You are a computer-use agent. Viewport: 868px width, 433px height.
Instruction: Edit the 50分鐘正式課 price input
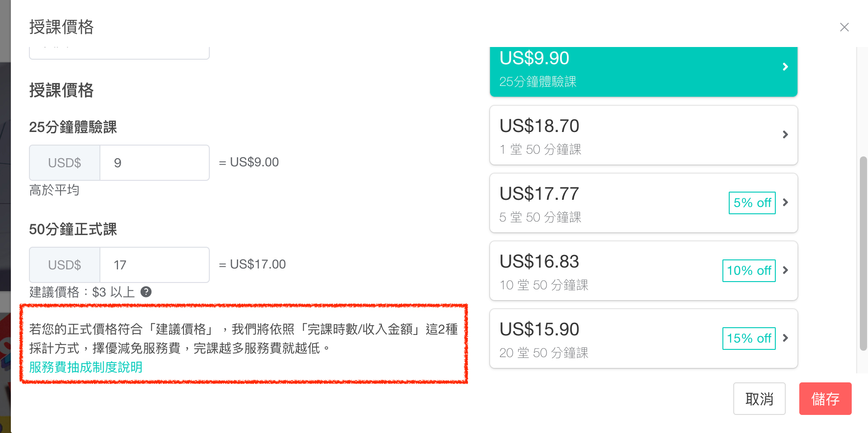pos(154,265)
